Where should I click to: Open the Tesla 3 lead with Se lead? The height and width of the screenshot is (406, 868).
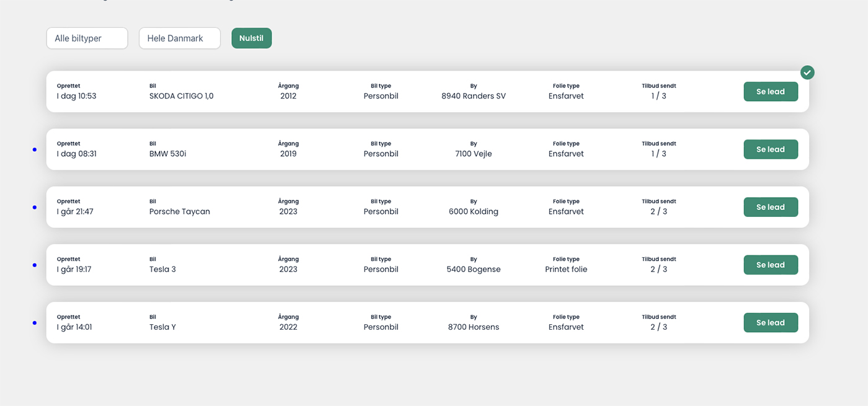[770, 265]
